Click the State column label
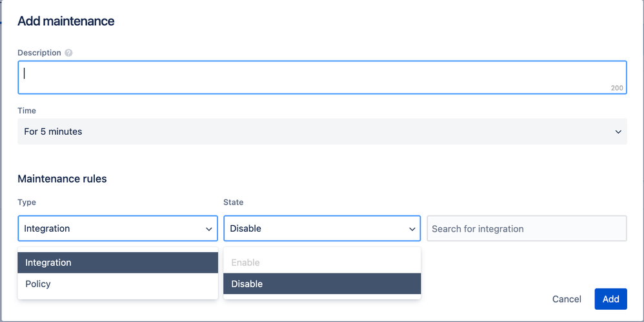Image resolution: width=644 pixels, height=322 pixels. (234, 202)
